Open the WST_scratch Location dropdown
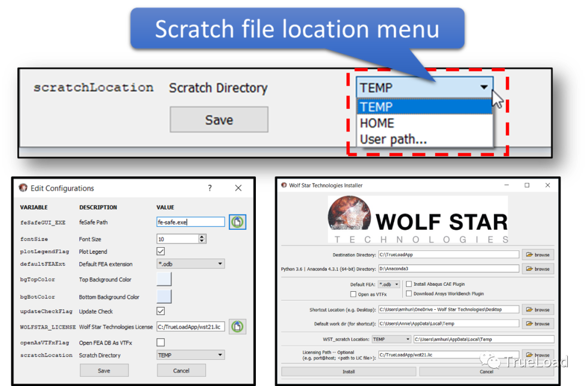The image size is (588, 386). pyautogui.click(x=391, y=339)
